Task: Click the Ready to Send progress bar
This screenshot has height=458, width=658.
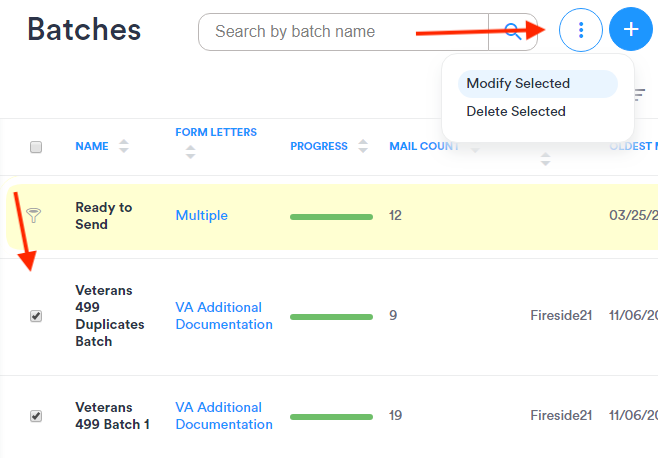Action: [331, 216]
